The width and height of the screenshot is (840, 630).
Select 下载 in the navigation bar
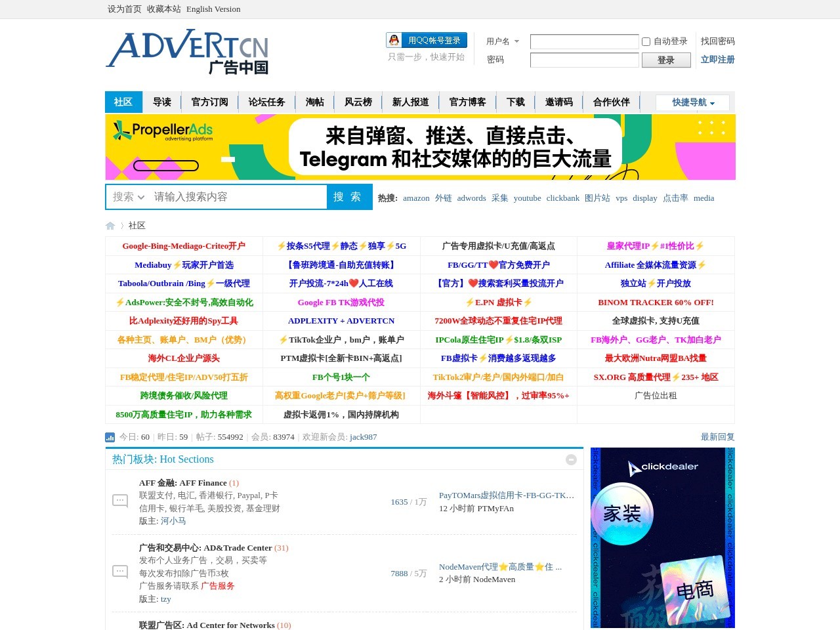coord(516,102)
